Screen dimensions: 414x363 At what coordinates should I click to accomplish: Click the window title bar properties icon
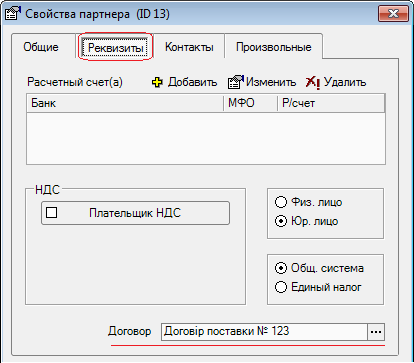13,14
